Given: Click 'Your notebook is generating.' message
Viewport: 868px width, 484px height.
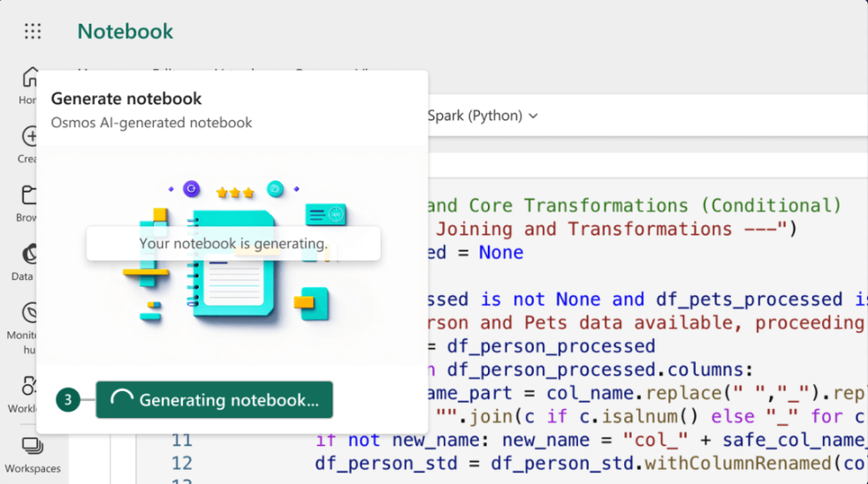Looking at the screenshot, I should point(233,244).
